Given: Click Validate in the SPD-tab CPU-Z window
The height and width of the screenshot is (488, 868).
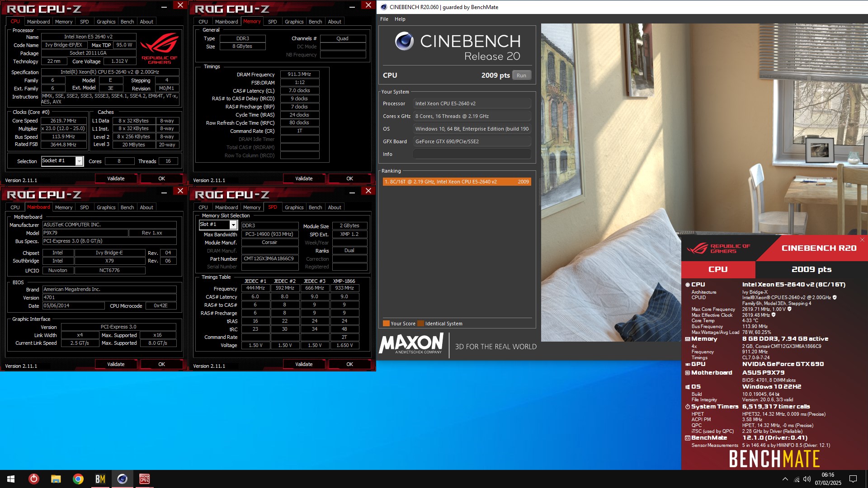Looking at the screenshot, I should [x=304, y=364].
